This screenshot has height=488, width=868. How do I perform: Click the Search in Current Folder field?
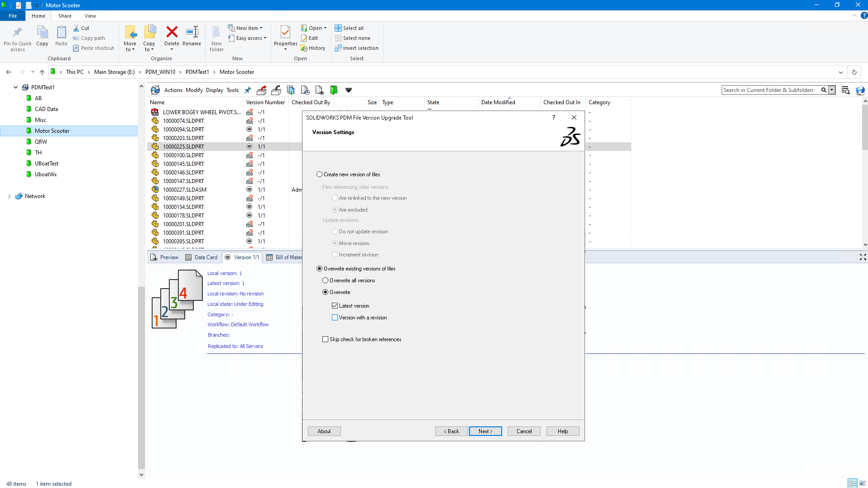point(771,90)
